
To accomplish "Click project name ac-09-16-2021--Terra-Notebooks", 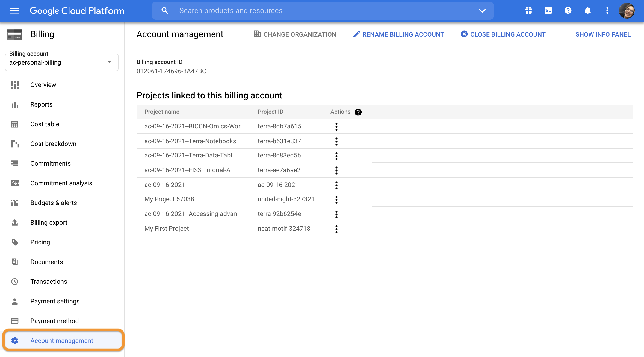I will coord(190,141).
